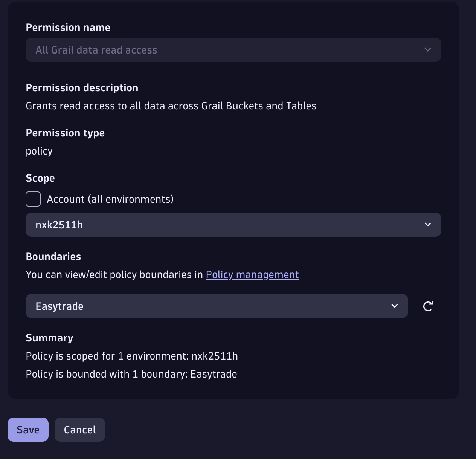Click the "Permission name" heading
Viewport: 476px width, 459px height.
(x=68, y=28)
